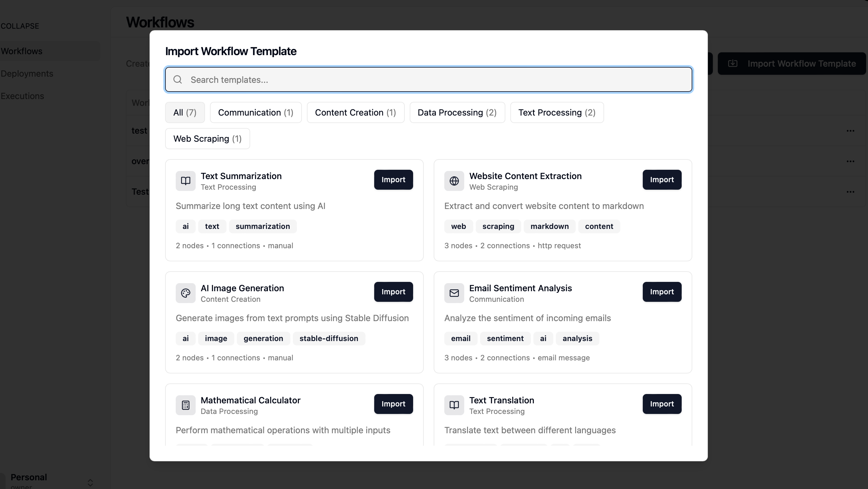Viewport: 868px width, 489px height.
Task: Click the Email Sentiment Analysis card title
Action: 520,288
